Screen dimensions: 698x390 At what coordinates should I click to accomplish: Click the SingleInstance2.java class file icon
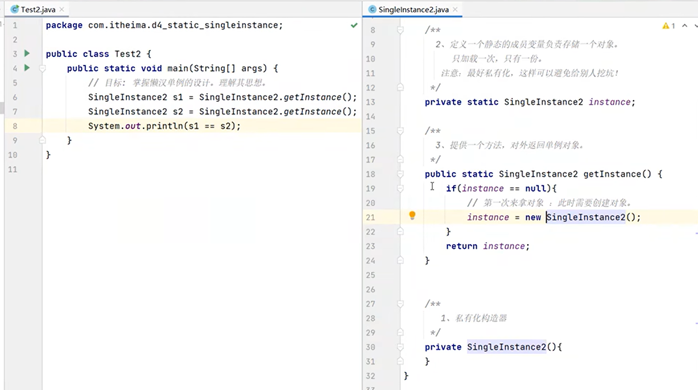[373, 9]
